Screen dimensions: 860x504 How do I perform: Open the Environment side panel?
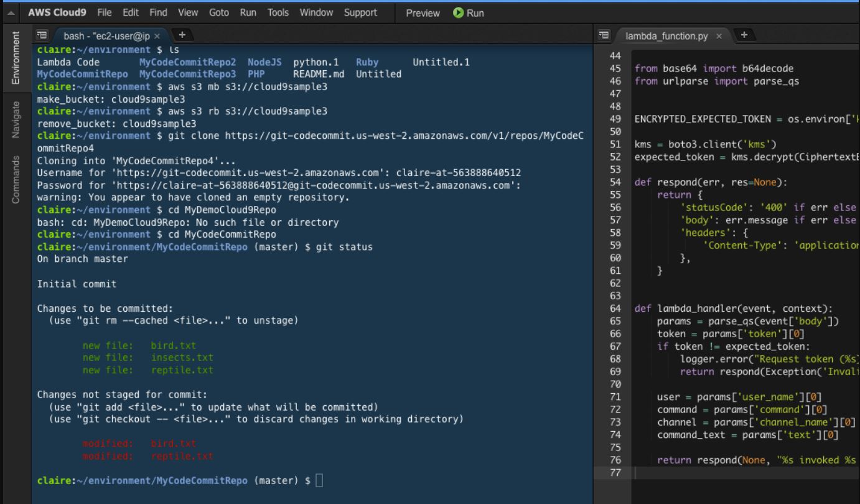click(17, 57)
